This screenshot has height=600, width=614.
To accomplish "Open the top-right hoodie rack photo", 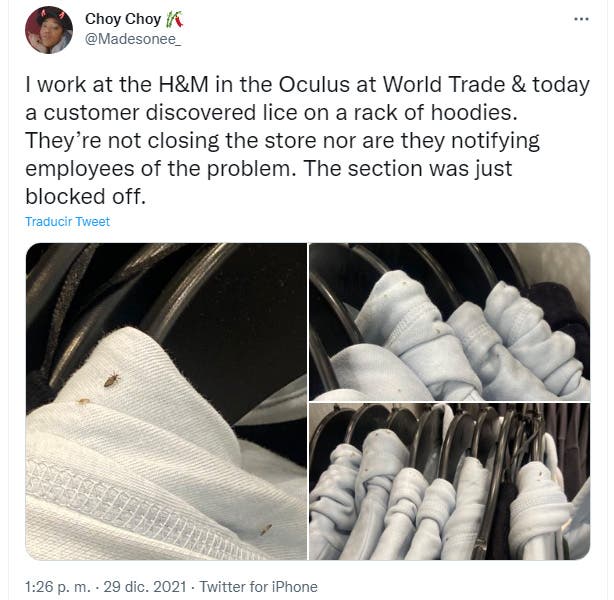I will 450,322.
